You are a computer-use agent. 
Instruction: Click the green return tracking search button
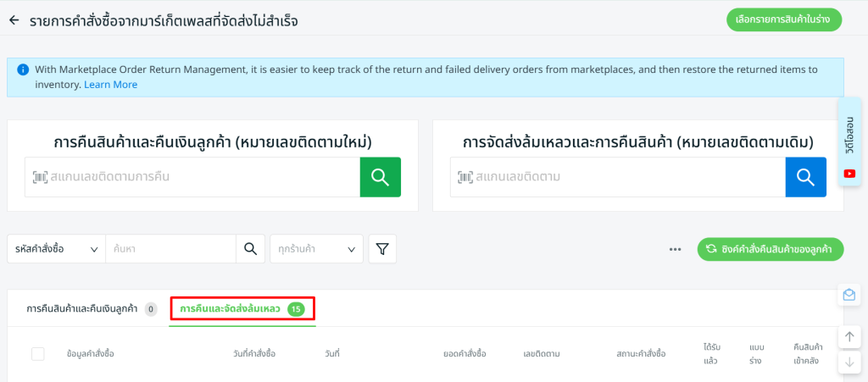coord(380,177)
